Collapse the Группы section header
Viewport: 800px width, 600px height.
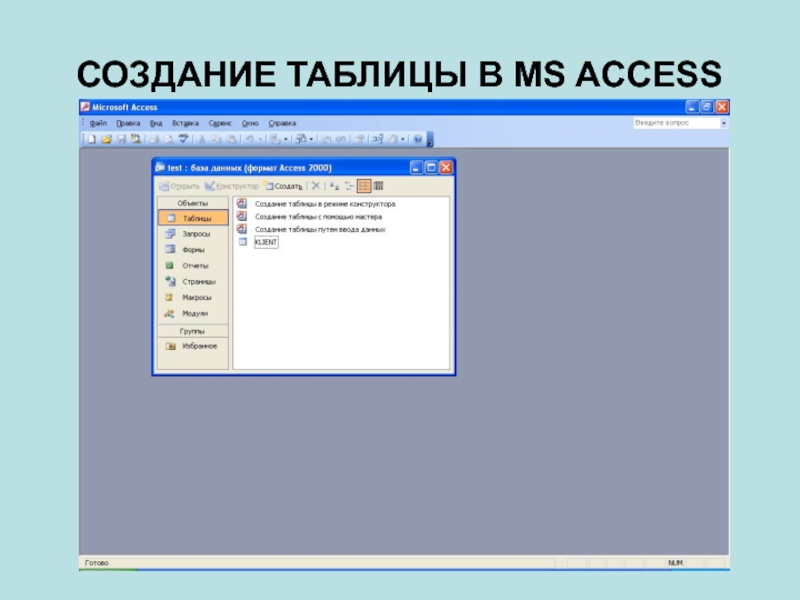click(193, 330)
